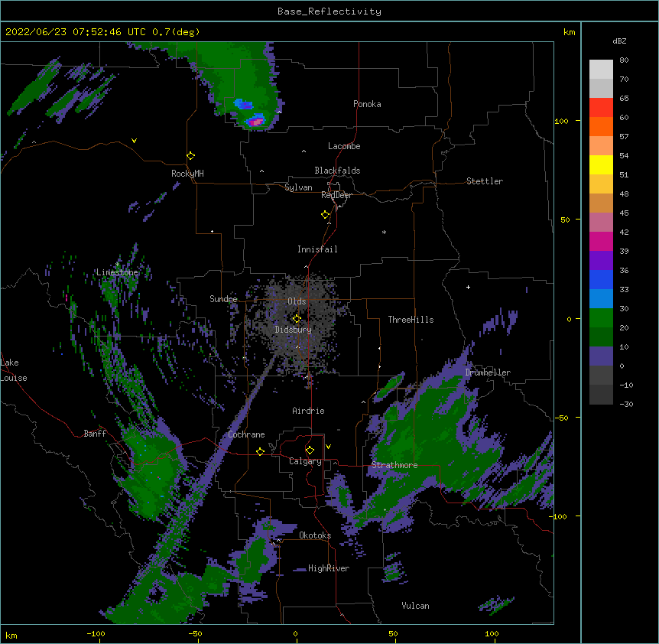Select the red 60-65 dBZ legend swatch
The height and width of the screenshot is (644, 659).
point(601,108)
